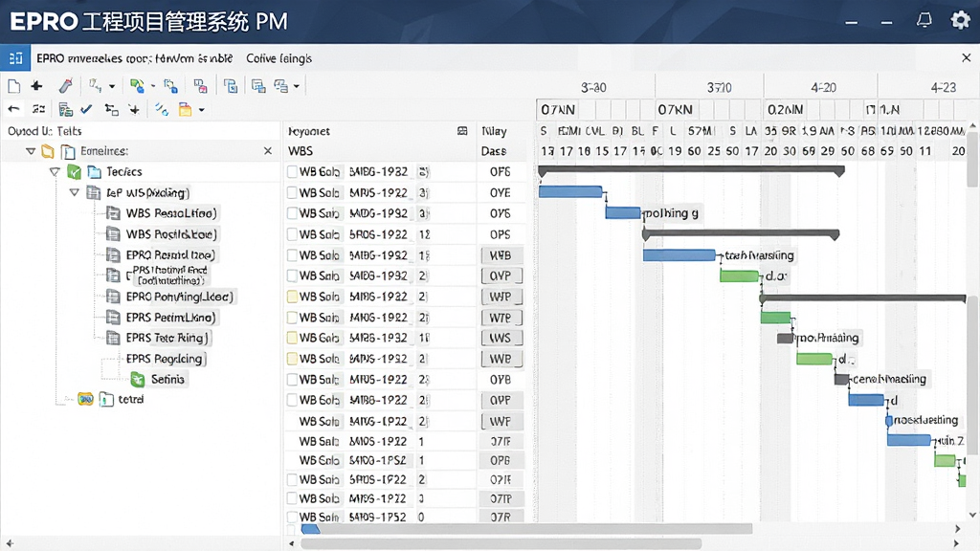Select the tetrel tree item
This screenshot has width=980, height=551.
(x=131, y=399)
